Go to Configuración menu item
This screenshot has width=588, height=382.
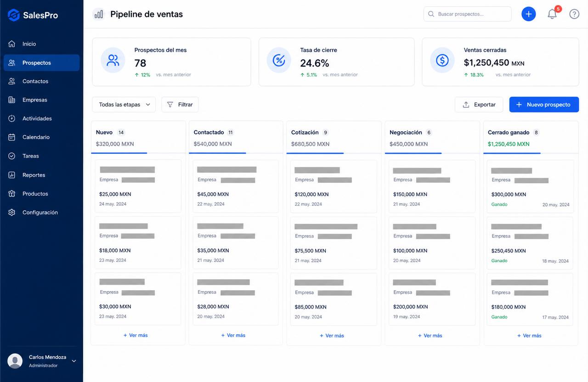pyautogui.click(x=41, y=213)
